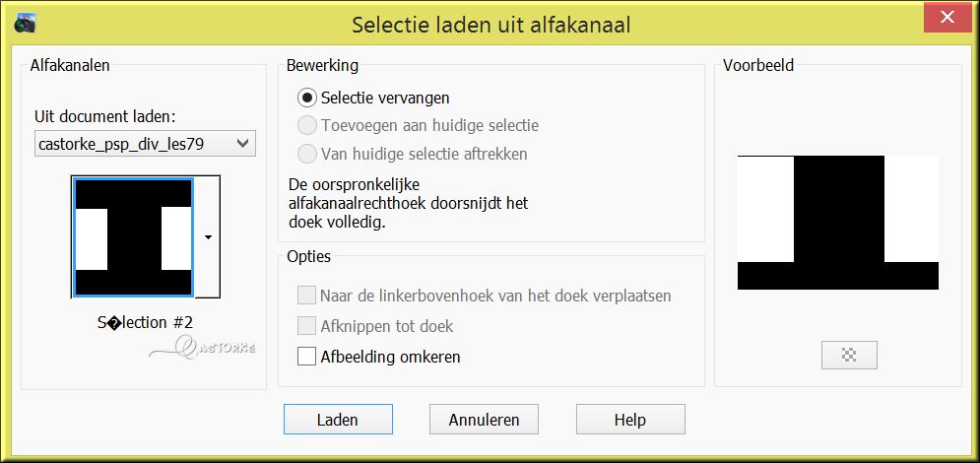The height and width of the screenshot is (463, 980).
Task: Close the 'Selectie laden uit alfakanaal' dialog
Action: pos(947,17)
